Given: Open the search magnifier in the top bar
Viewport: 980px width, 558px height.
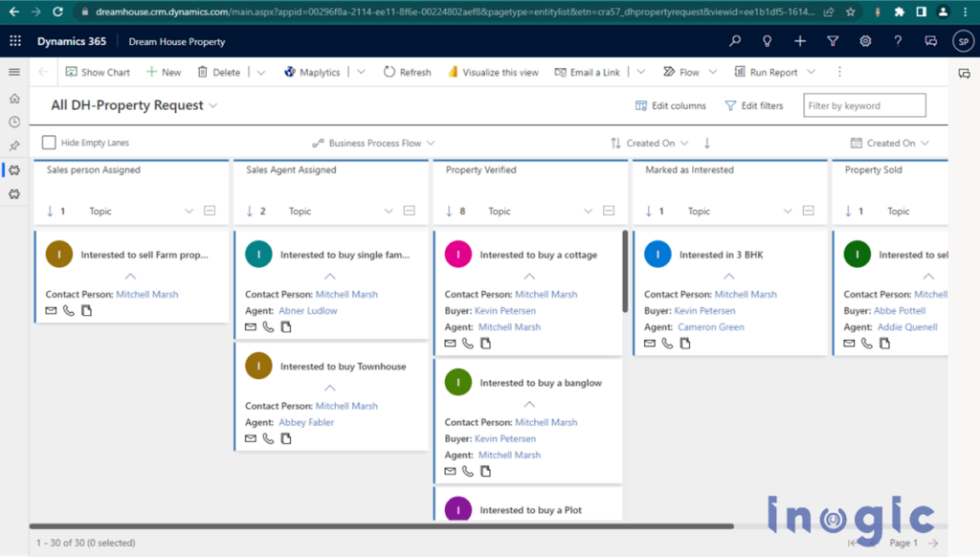Looking at the screenshot, I should (x=734, y=41).
